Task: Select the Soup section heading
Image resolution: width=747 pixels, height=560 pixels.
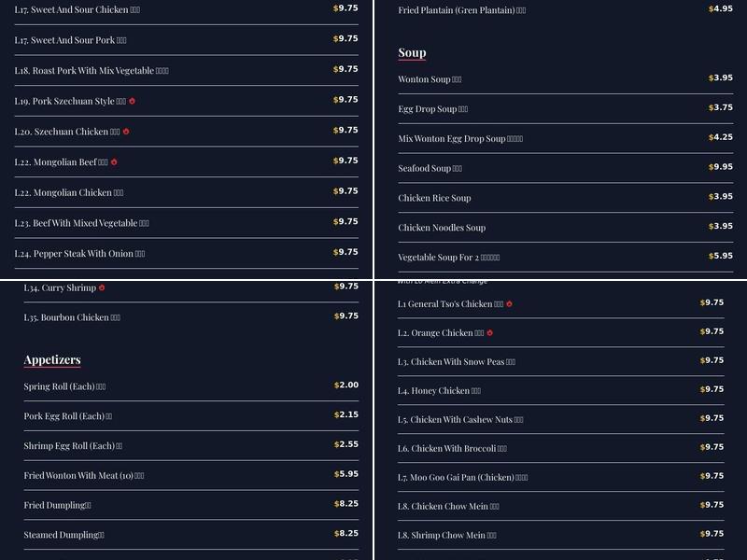Action: tap(412, 53)
